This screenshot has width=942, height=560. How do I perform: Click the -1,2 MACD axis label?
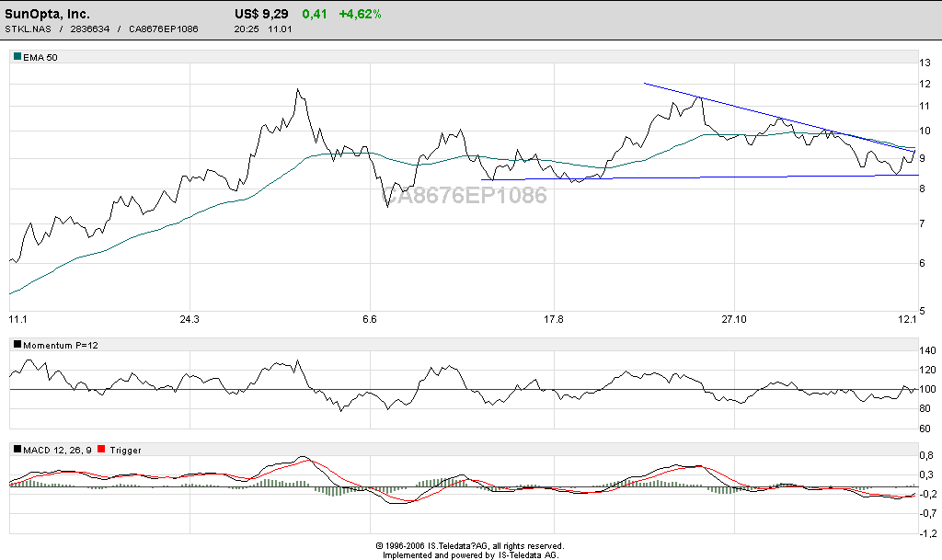[926, 533]
